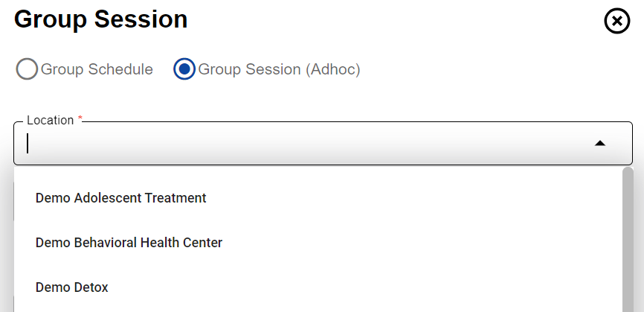
Task: Click the lower part of the dropdown scrollbar
Action: click(628, 298)
